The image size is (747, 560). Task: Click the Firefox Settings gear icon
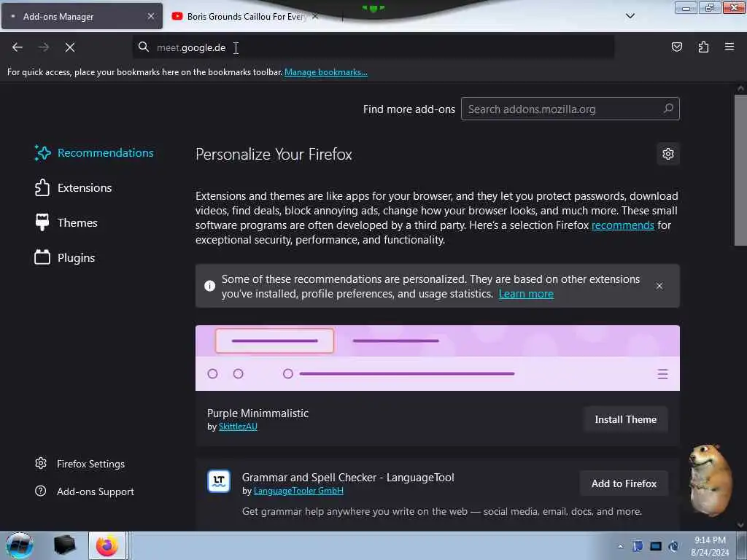41,463
